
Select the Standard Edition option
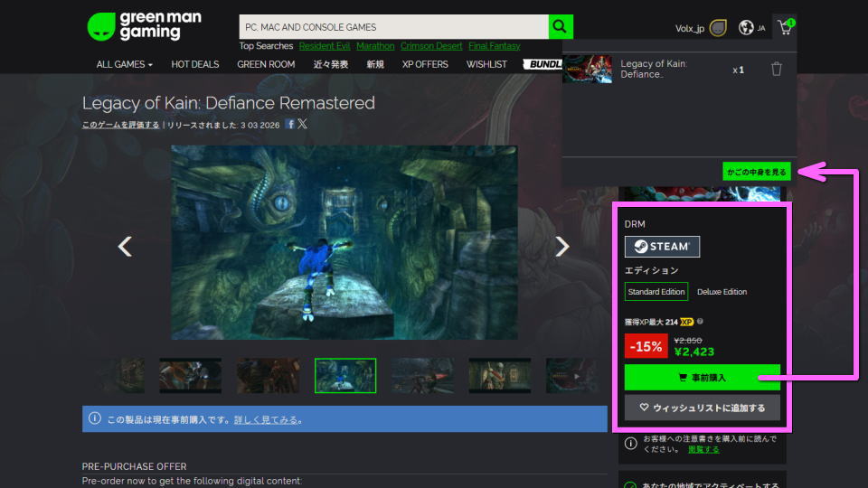tap(656, 292)
